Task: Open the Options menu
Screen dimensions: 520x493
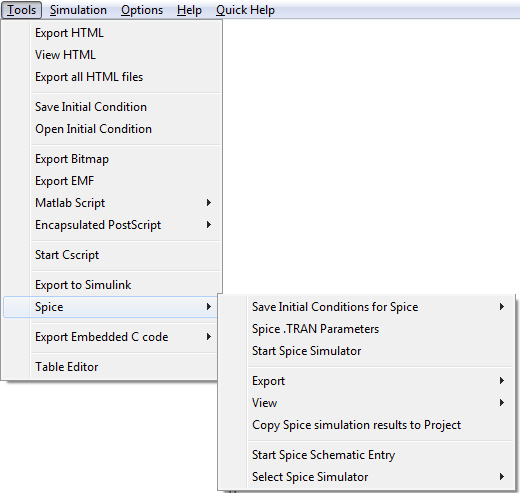Action: tap(142, 10)
